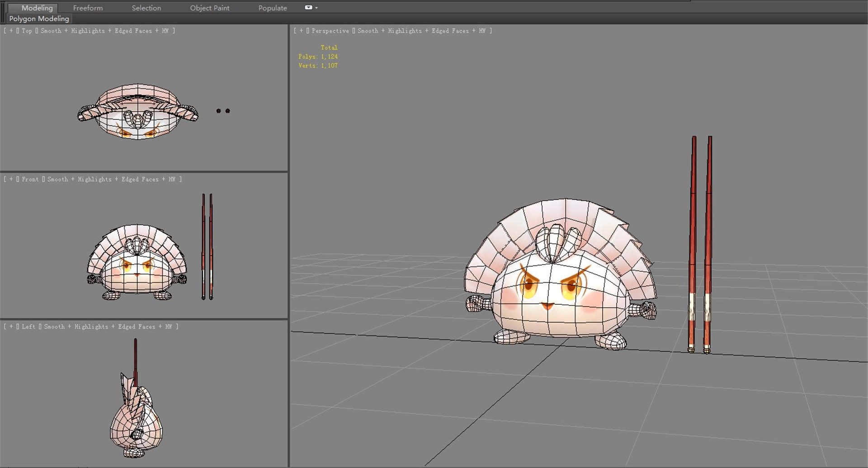Open the Freeform ribbon tab
This screenshot has height=468, width=868.
point(88,8)
